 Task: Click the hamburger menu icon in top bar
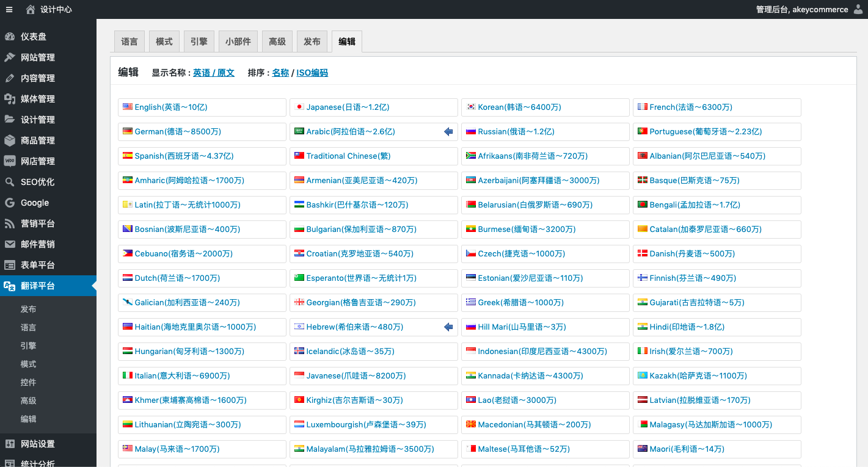(9, 9)
